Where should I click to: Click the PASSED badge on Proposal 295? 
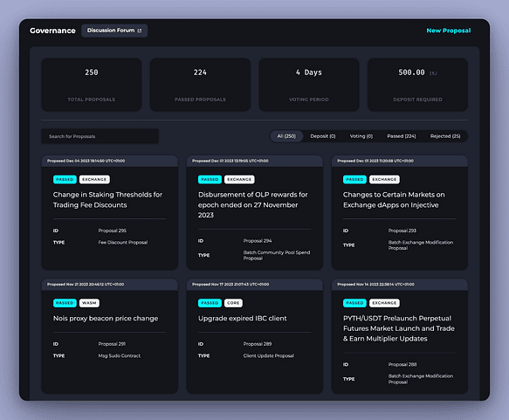pyautogui.click(x=65, y=180)
